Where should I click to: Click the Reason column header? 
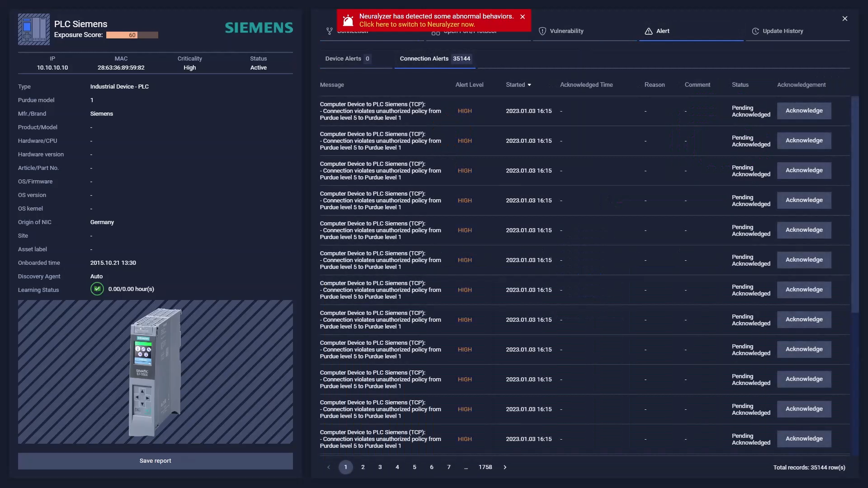tap(655, 85)
